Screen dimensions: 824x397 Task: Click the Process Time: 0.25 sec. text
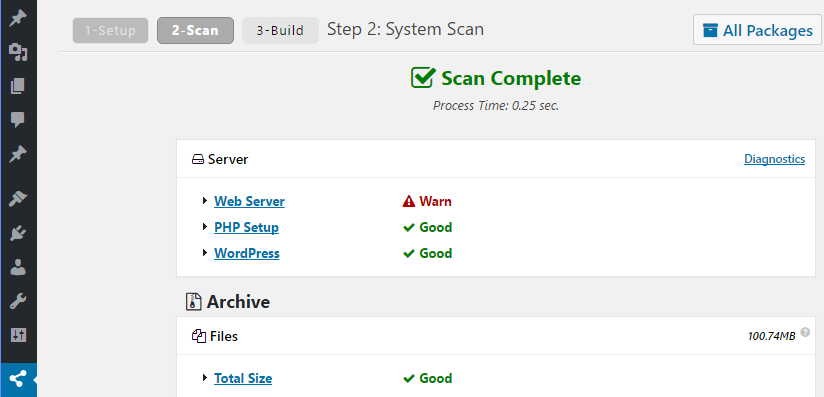pyautogui.click(x=496, y=106)
